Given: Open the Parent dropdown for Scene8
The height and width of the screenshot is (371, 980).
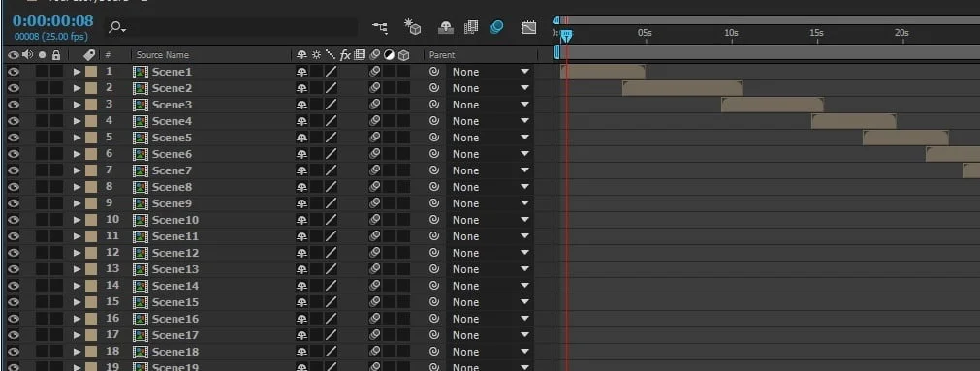Looking at the screenshot, I should [490, 187].
